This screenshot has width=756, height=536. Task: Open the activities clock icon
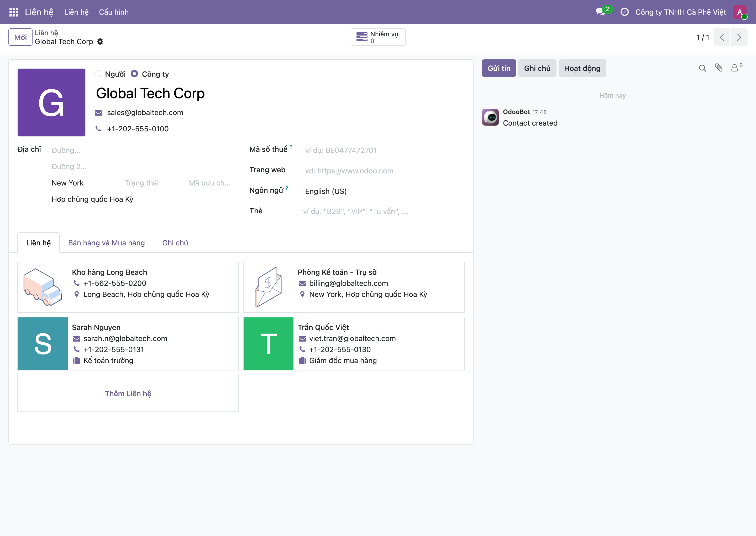point(624,12)
